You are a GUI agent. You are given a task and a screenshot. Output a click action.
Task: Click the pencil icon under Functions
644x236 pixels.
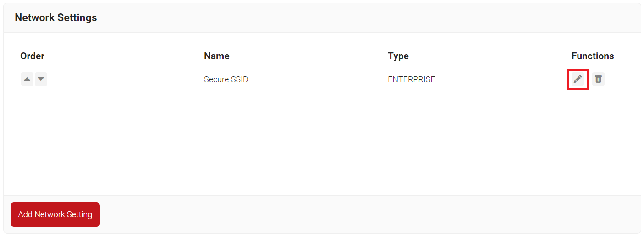[578, 79]
